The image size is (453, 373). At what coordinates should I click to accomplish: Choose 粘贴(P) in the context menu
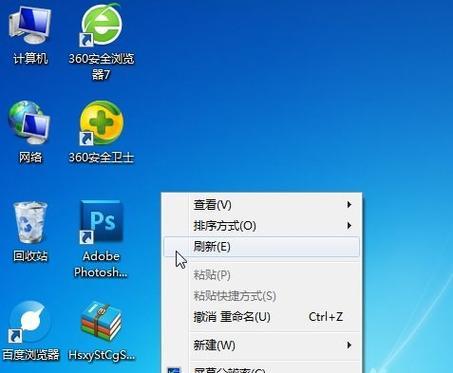tap(262, 275)
